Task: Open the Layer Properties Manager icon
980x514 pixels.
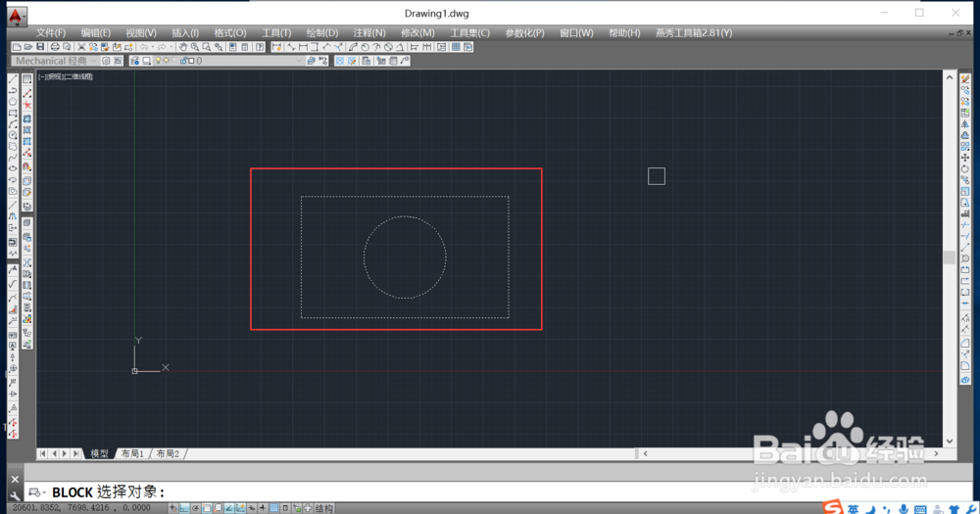Action: pyautogui.click(x=134, y=61)
